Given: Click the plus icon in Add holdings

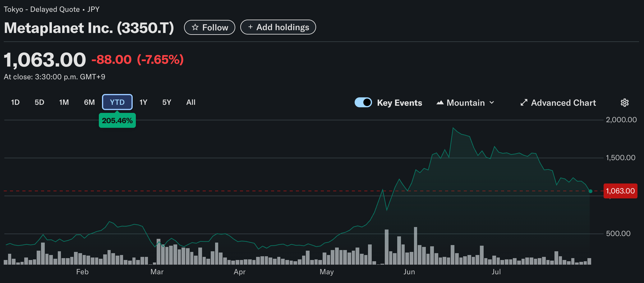Looking at the screenshot, I should click(250, 27).
